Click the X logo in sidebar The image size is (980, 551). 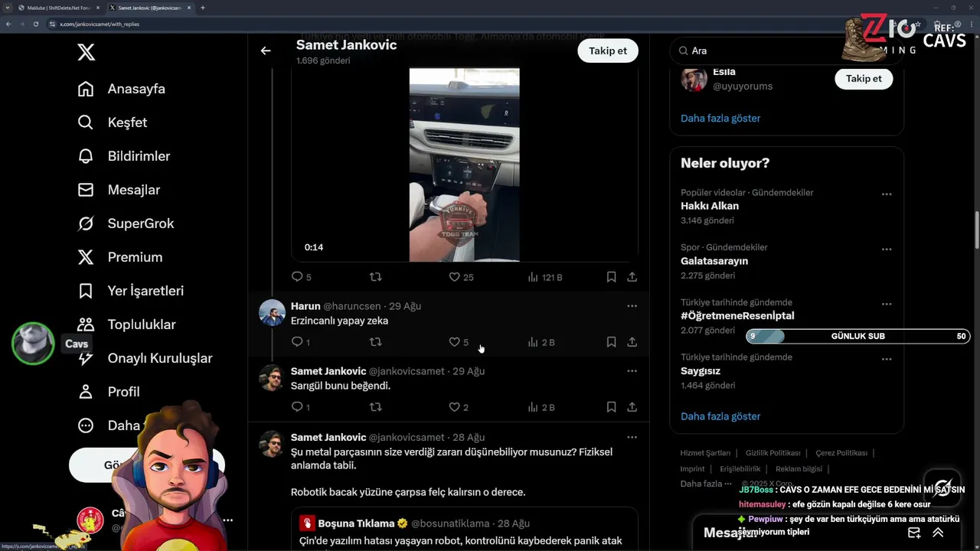pyautogui.click(x=87, y=52)
